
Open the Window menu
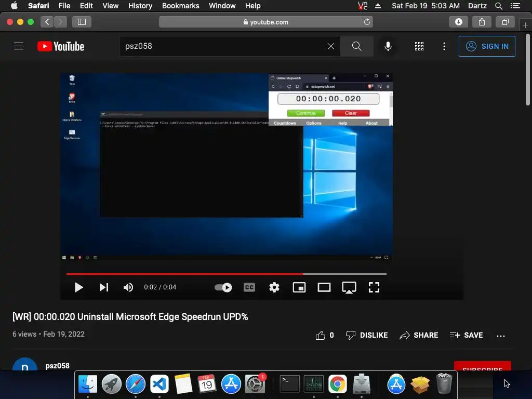click(x=222, y=6)
